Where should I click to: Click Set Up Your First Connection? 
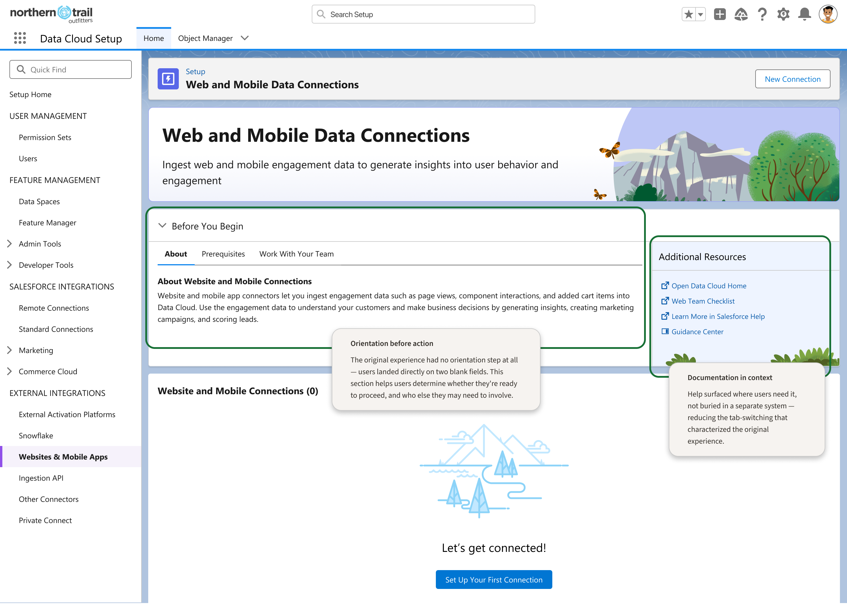[494, 580]
